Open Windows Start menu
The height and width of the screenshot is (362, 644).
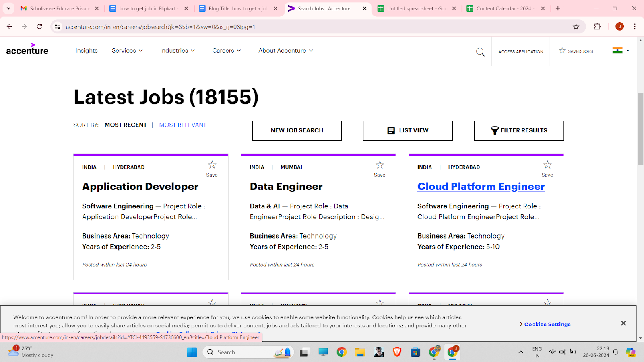click(192, 352)
